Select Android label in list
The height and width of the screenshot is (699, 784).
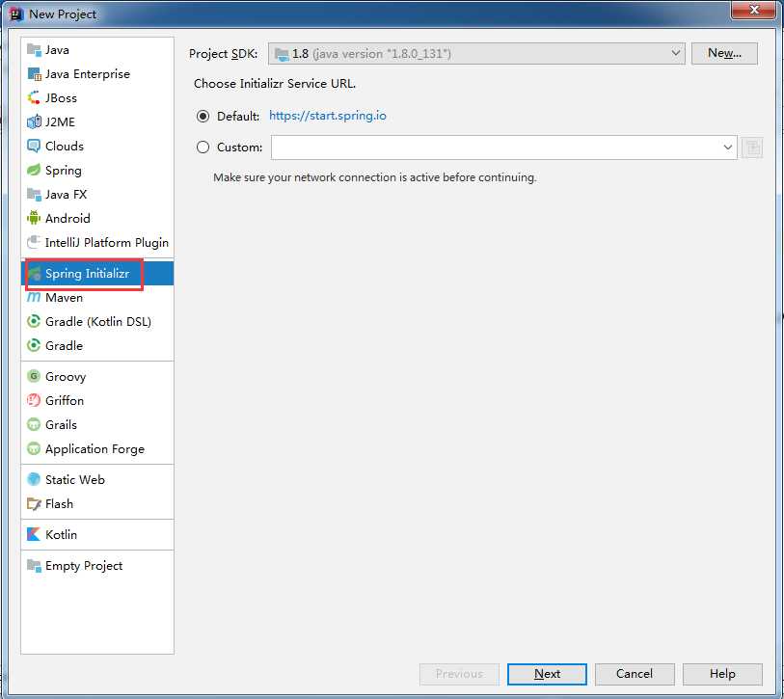pyautogui.click(x=68, y=219)
